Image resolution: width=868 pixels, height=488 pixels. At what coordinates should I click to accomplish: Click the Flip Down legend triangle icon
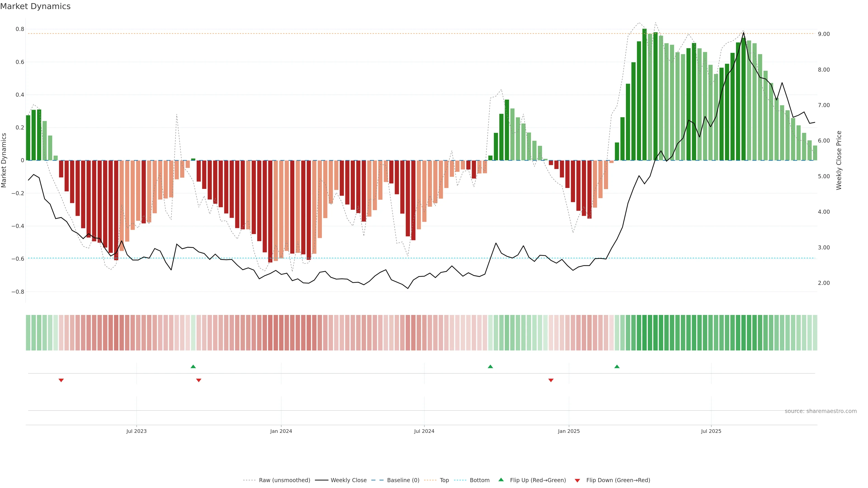[577, 480]
